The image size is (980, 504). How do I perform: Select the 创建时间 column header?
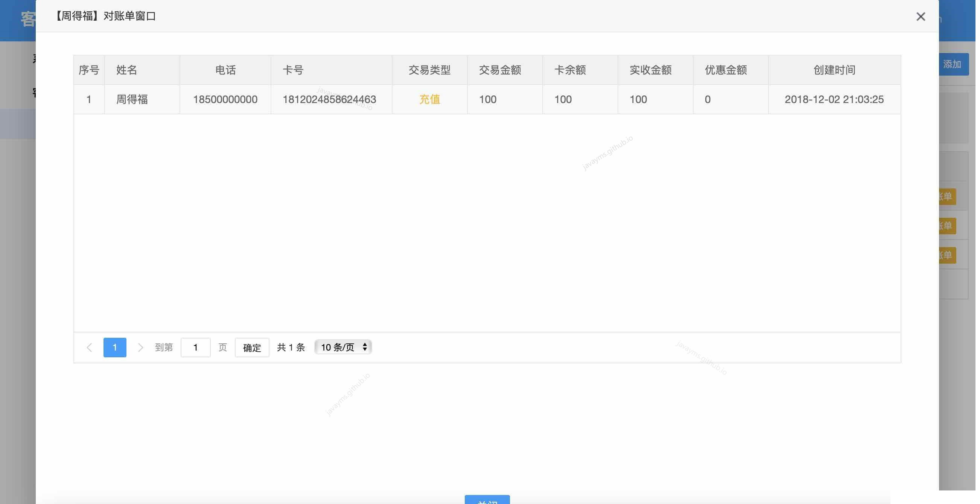[834, 70]
